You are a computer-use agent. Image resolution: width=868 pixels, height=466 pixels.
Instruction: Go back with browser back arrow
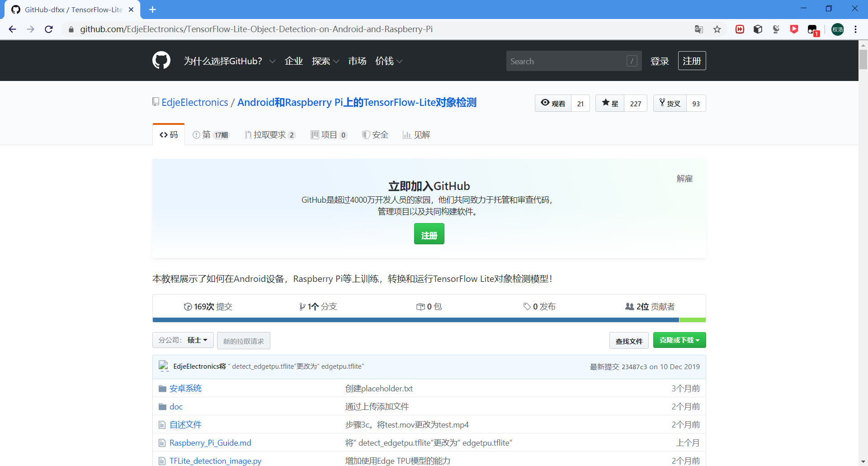[12, 29]
